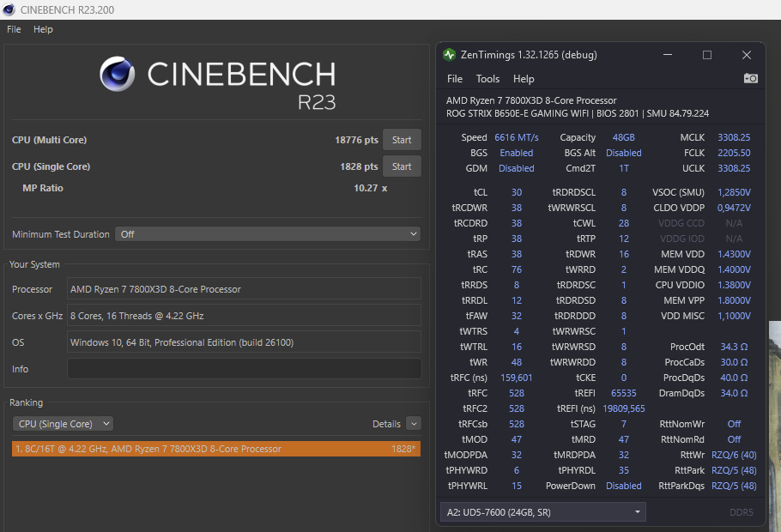Open ZenTimings Tools menu
Screen dimensions: 781x532
(487, 79)
